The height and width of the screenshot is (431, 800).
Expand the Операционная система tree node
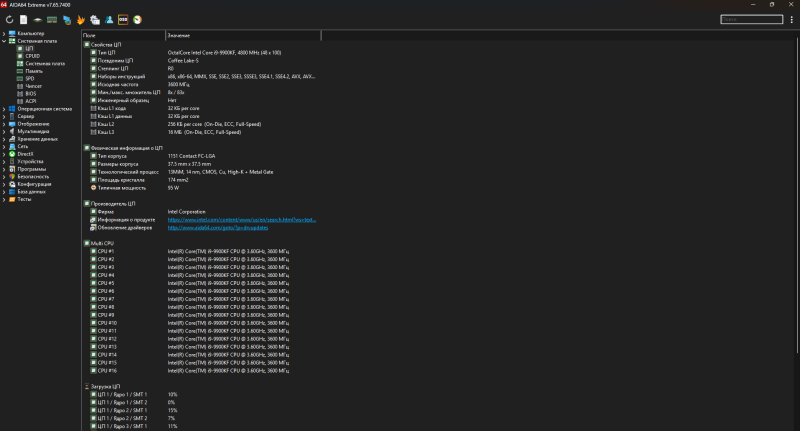pos(5,108)
